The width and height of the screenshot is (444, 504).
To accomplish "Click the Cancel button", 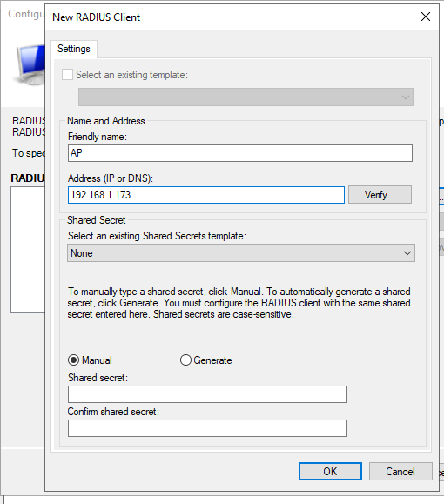I will pos(400,472).
